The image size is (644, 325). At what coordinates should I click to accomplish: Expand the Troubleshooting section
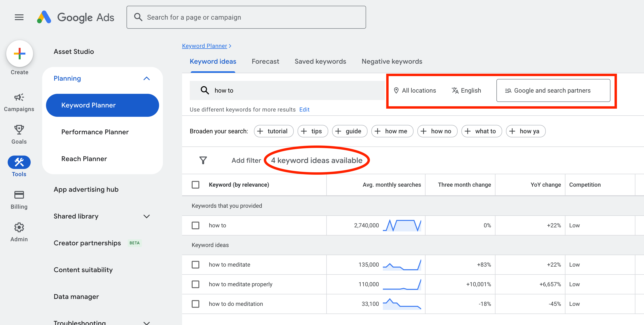pyautogui.click(x=146, y=323)
